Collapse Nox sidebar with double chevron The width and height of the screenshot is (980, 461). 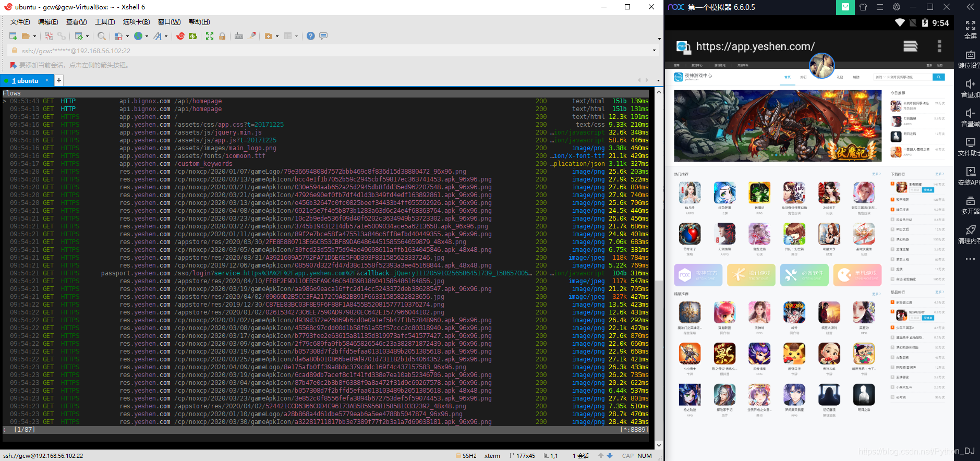click(970, 7)
